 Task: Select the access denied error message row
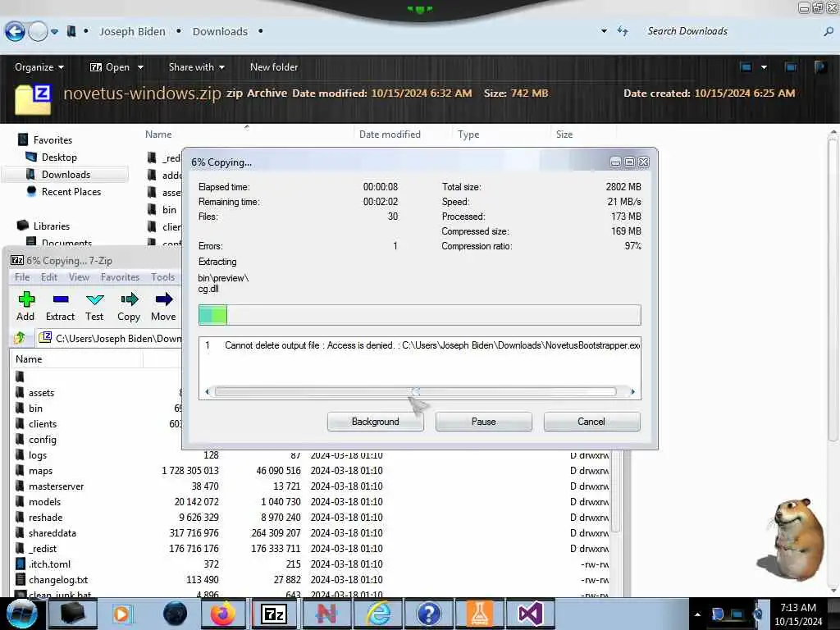[x=419, y=345]
